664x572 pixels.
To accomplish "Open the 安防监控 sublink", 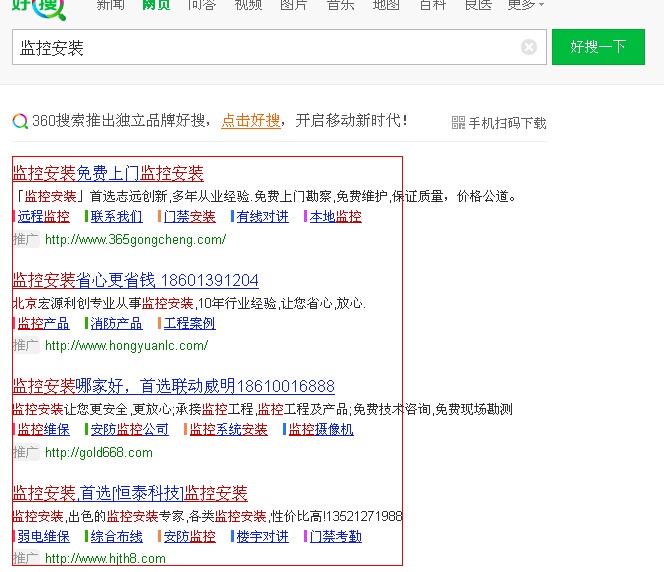I will [x=189, y=537].
